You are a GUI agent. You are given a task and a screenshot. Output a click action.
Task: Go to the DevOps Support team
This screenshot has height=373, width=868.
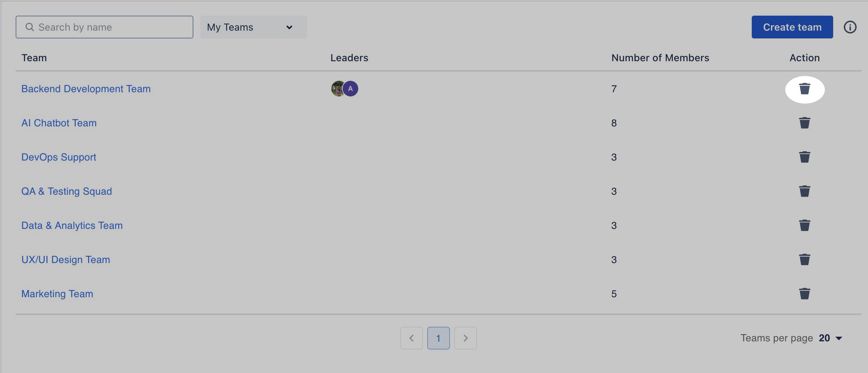point(59,157)
